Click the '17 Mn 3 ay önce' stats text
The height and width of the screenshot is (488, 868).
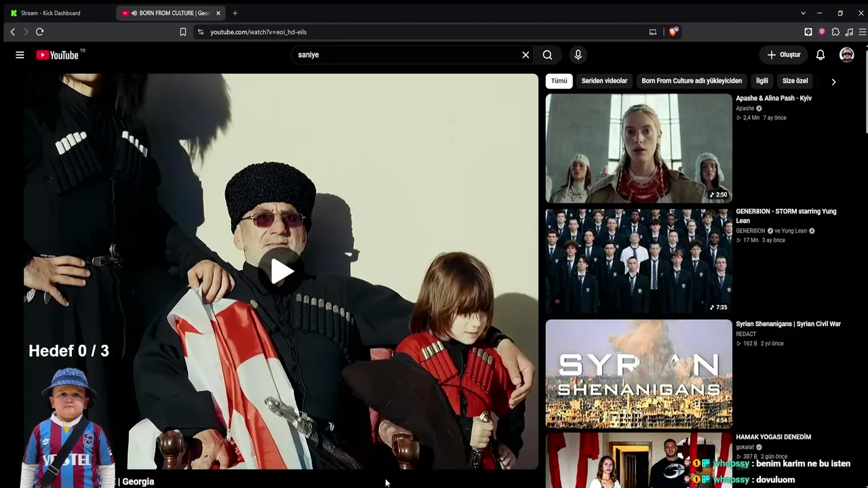[x=760, y=240]
